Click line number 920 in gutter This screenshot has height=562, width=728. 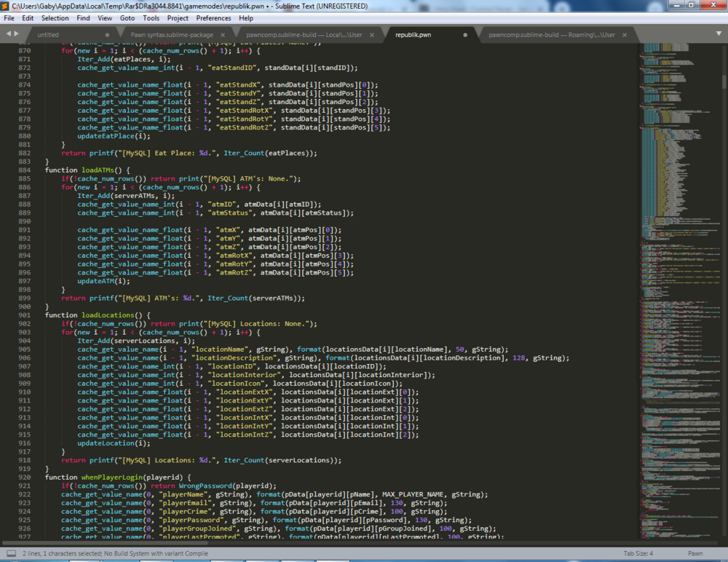(x=24, y=477)
